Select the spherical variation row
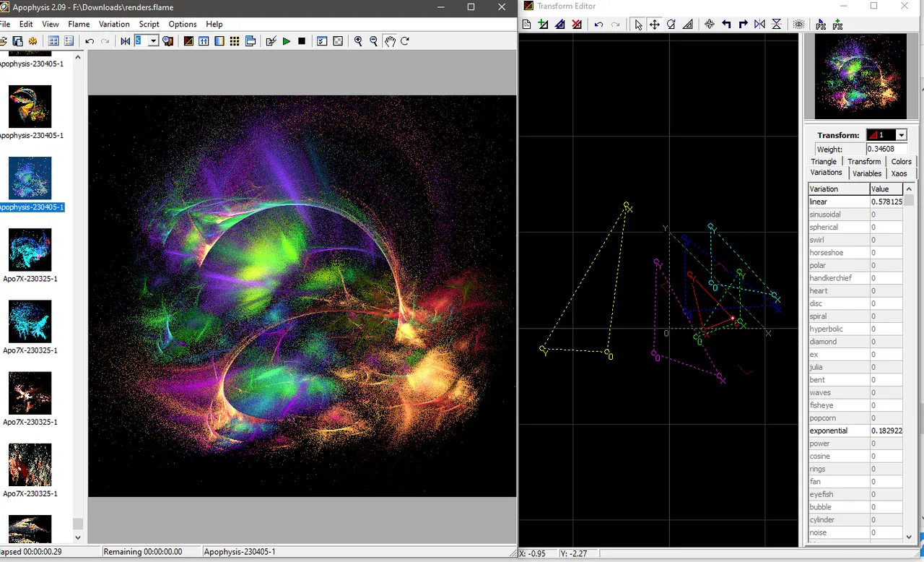Viewport: 924px width, 562px height. [855, 227]
